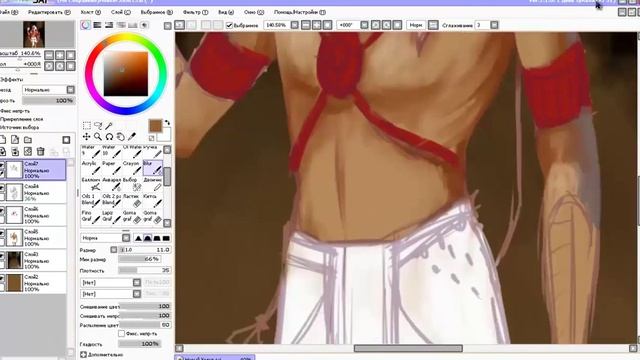Clear the layer with the clear icon
Screen dimensions: 640x360
(x=28, y=152)
